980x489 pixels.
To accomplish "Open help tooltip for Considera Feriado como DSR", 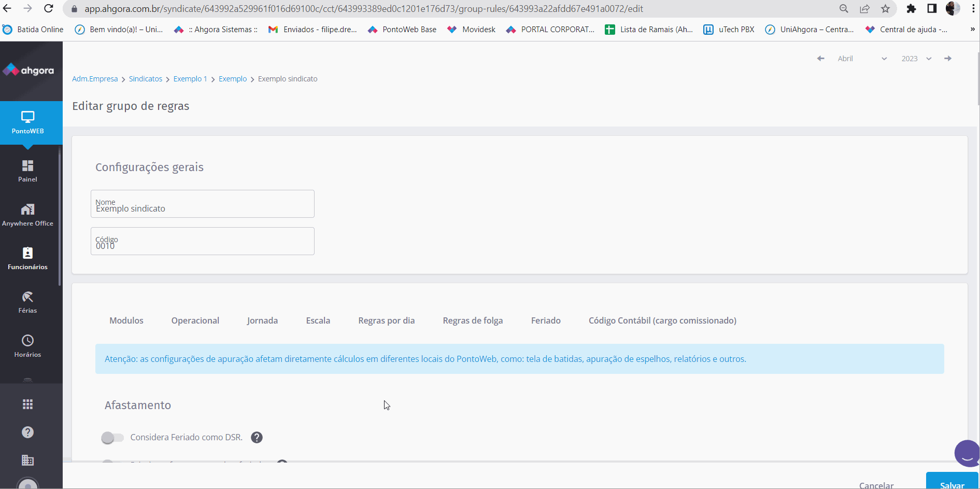I will tap(257, 438).
